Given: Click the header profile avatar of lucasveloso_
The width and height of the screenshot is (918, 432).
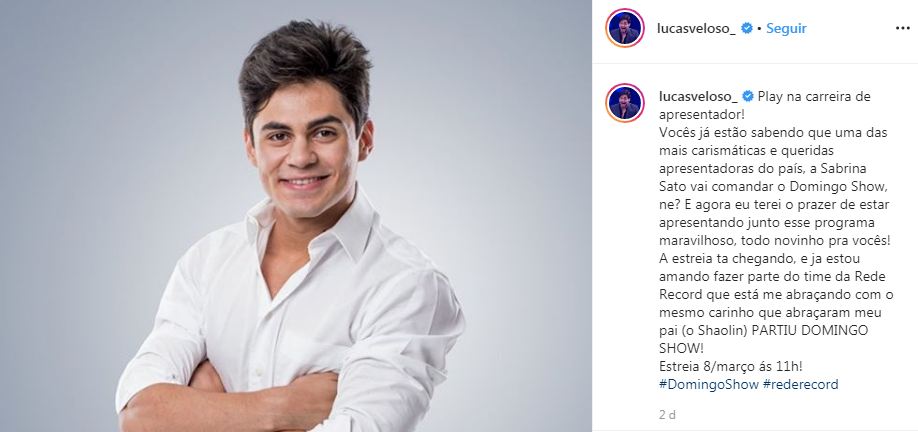Looking at the screenshot, I should (x=625, y=28).
